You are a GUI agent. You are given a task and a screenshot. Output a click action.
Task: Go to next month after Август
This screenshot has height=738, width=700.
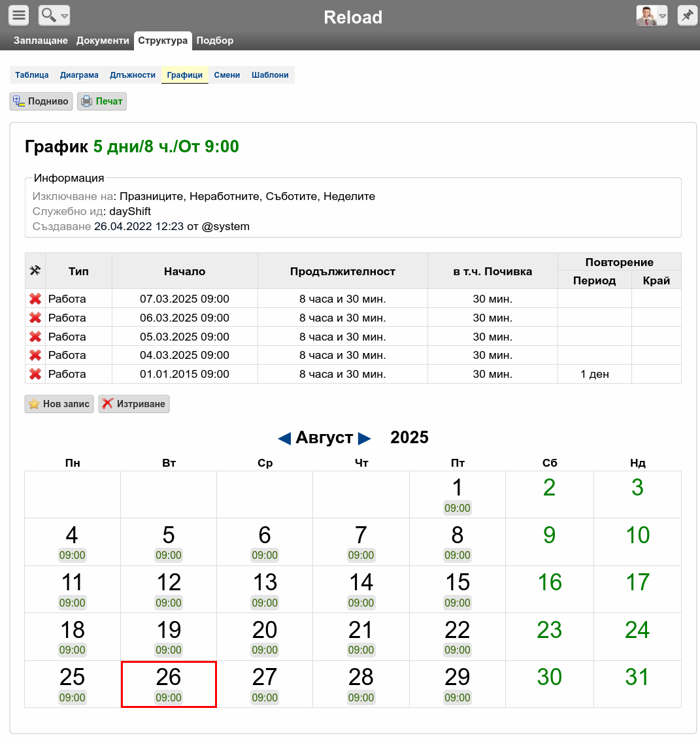click(364, 438)
